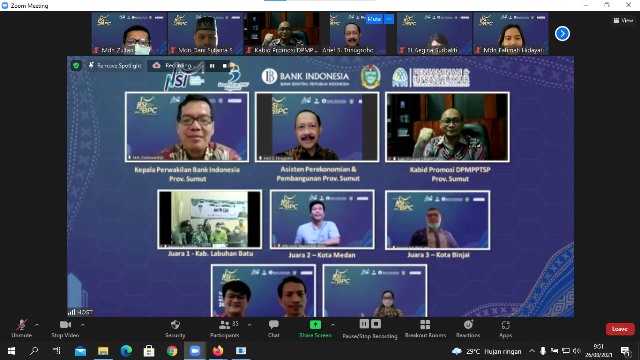Click the red Leave button
This screenshot has height=360, width=640.
620,329
